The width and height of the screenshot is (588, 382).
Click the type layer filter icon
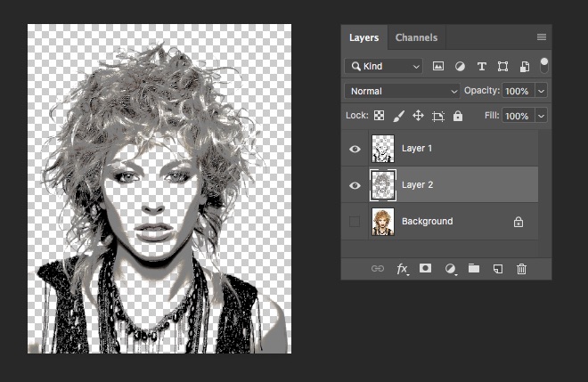(x=481, y=67)
